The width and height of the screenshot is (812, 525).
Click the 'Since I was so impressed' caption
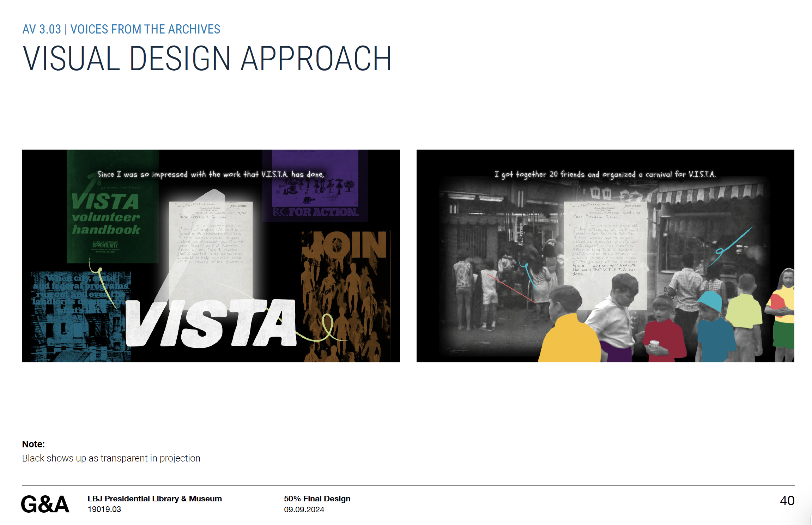[x=211, y=174]
